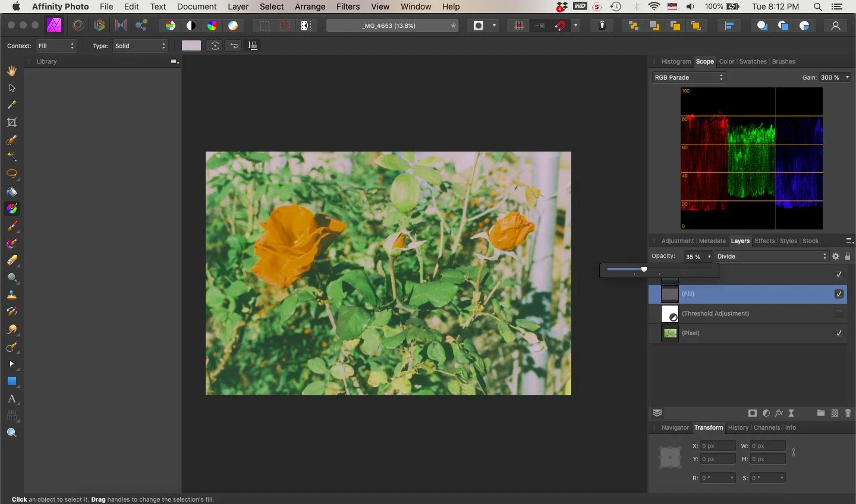Select the Artistic Text tool
Image resolution: width=856 pixels, height=504 pixels.
[12, 399]
